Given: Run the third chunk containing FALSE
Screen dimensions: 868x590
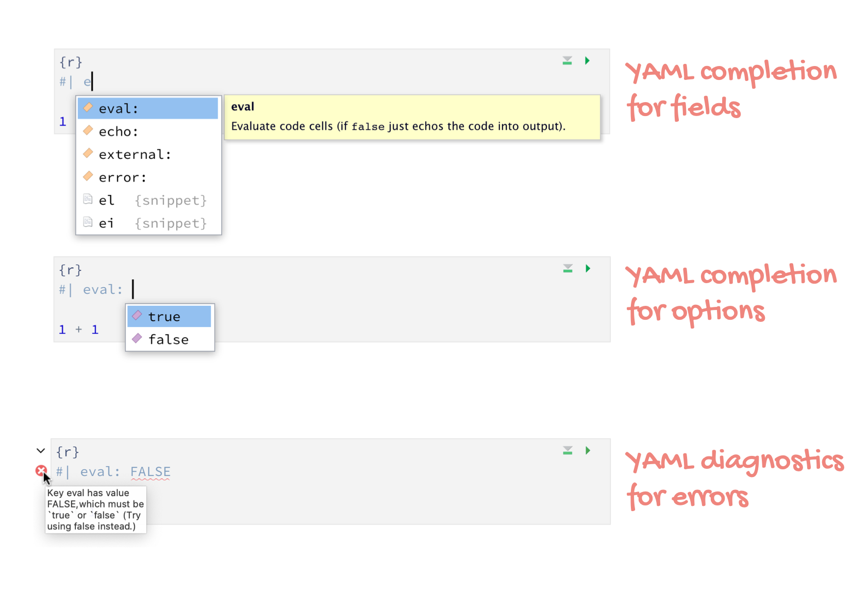Looking at the screenshot, I should point(588,451).
